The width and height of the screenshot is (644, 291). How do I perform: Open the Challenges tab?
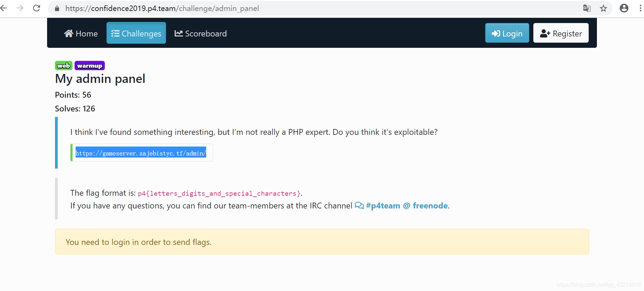136,33
